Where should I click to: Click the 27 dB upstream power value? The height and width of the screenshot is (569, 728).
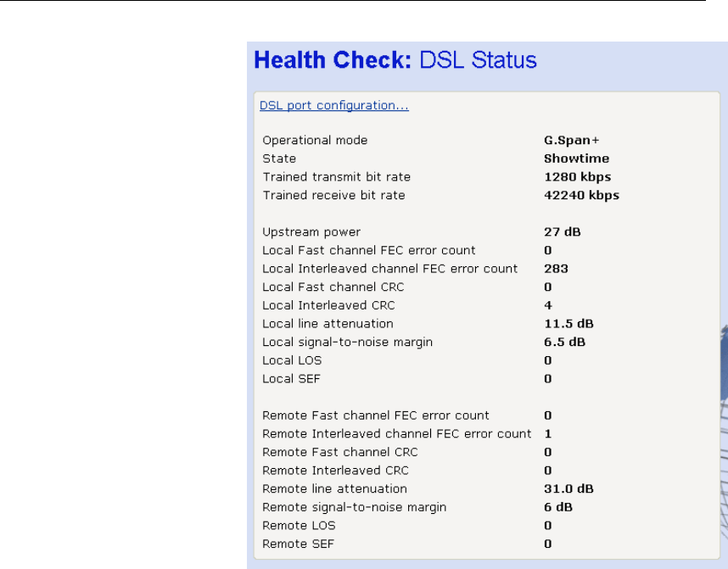[563, 232]
